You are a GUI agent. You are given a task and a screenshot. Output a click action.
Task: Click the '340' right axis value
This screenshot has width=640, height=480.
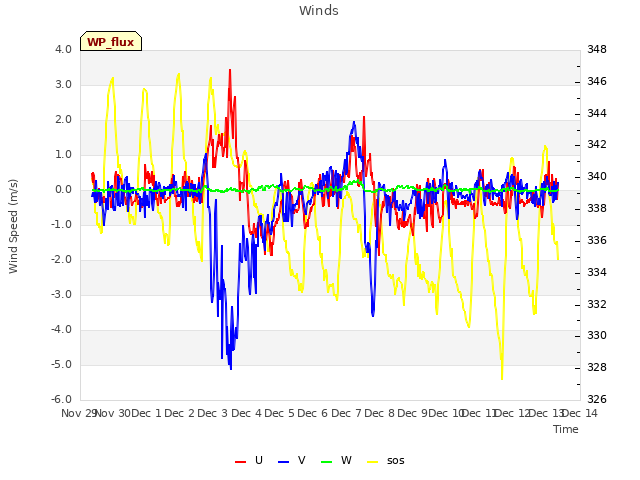click(597, 177)
